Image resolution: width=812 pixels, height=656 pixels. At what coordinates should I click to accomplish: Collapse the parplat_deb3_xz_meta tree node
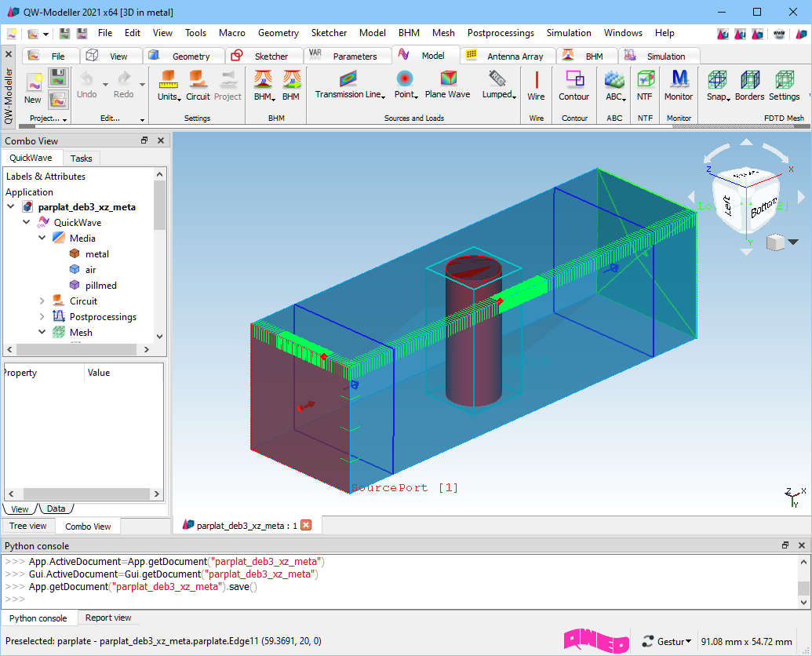11,206
